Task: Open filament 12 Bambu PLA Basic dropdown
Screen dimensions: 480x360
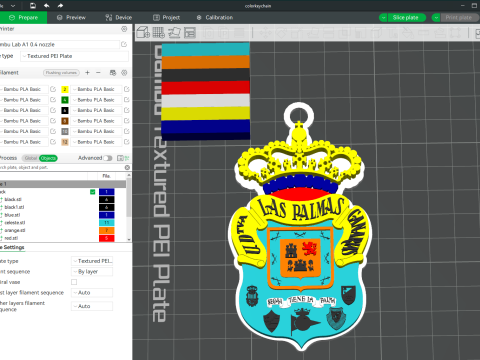Action: click(x=96, y=142)
